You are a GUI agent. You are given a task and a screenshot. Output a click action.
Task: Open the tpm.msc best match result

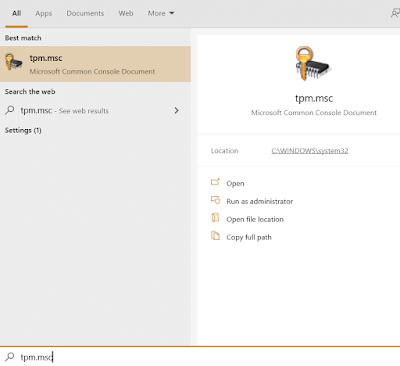[95, 64]
